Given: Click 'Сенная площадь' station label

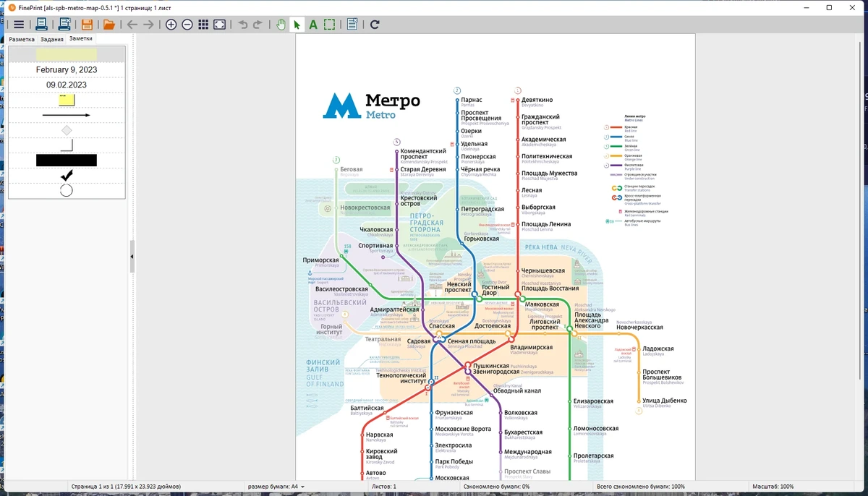Looking at the screenshot, I should pos(472,341).
